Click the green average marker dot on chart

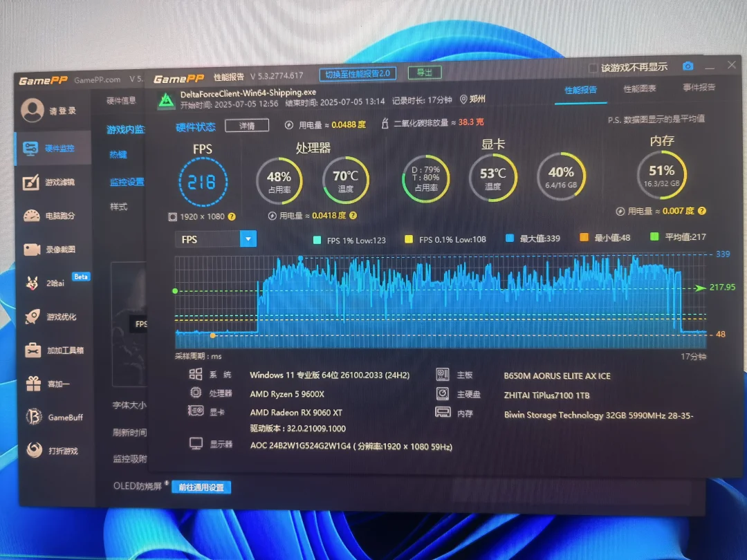point(175,291)
